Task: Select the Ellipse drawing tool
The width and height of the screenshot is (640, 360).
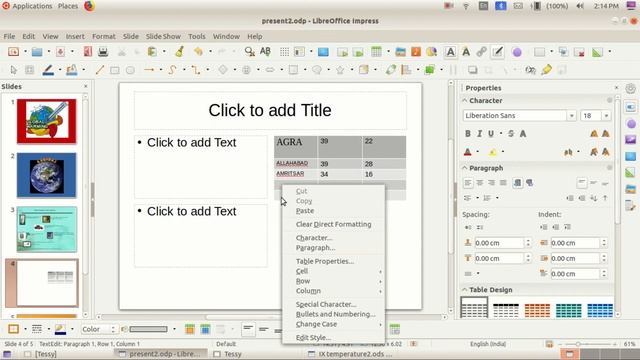Action: 130,70
